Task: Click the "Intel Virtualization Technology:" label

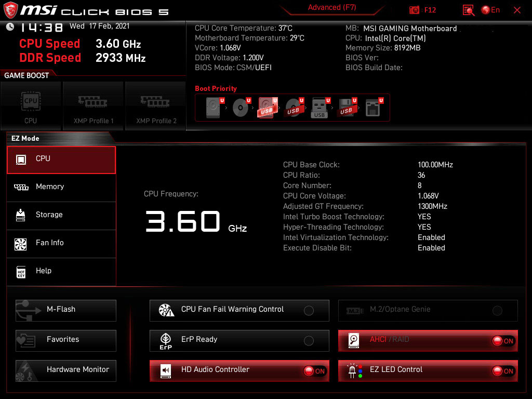Action: [336, 237]
